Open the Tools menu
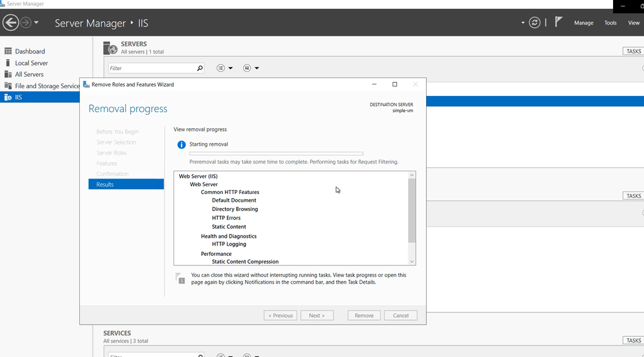This screenshot has width=644, height=357. (610, 23)
